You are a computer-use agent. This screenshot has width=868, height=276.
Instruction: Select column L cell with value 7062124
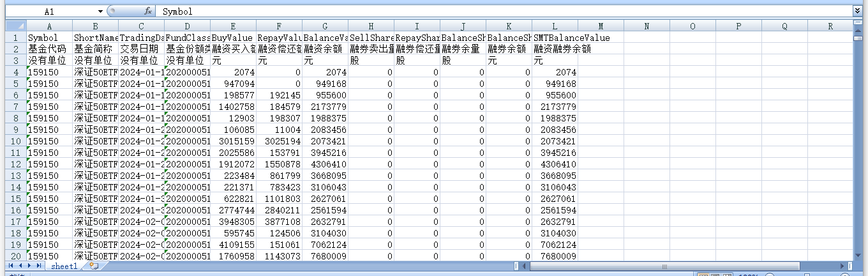coord(555,245)
